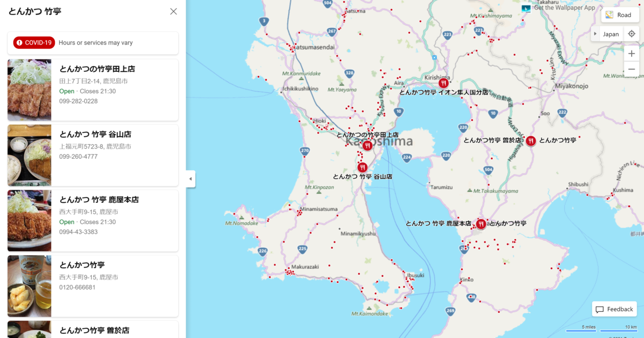
Task: Click the locate me target icon
Action: [x=631, y=34]
